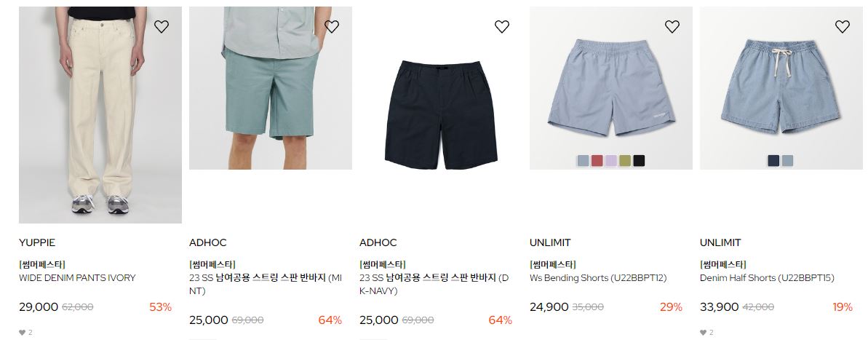This screenshot has width=868, height=340.
Task: Open WIDE DENIM PANTS IVORY product link
Action: [x=77, y=278]
